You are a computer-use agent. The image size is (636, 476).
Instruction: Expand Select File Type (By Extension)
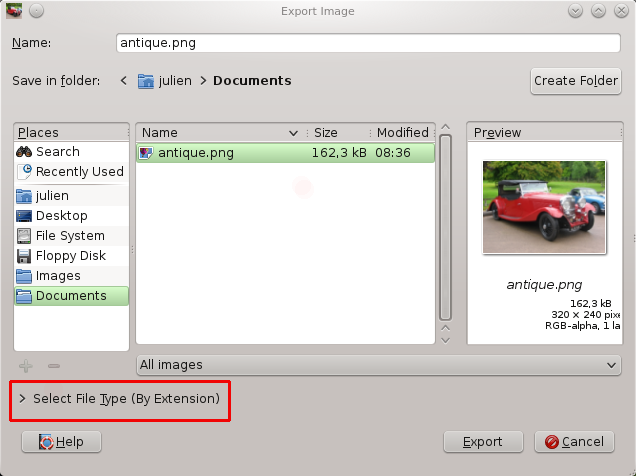[119, 399]
